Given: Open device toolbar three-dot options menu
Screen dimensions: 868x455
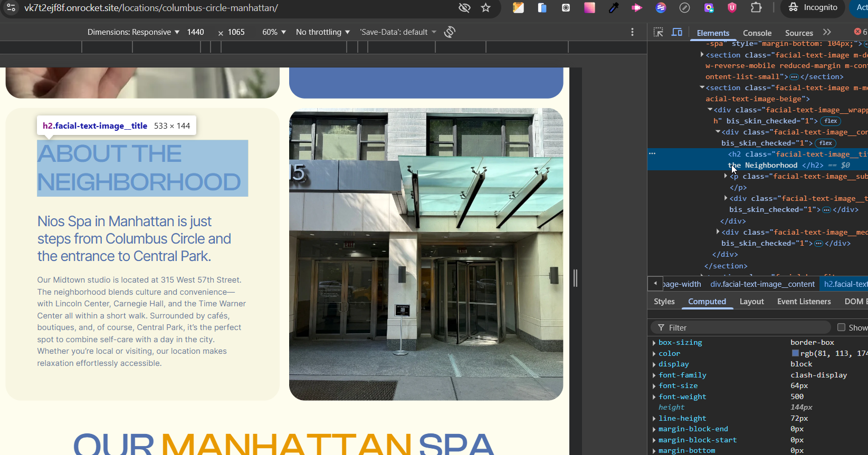Looking at the screenshot, I should point(632,32).
